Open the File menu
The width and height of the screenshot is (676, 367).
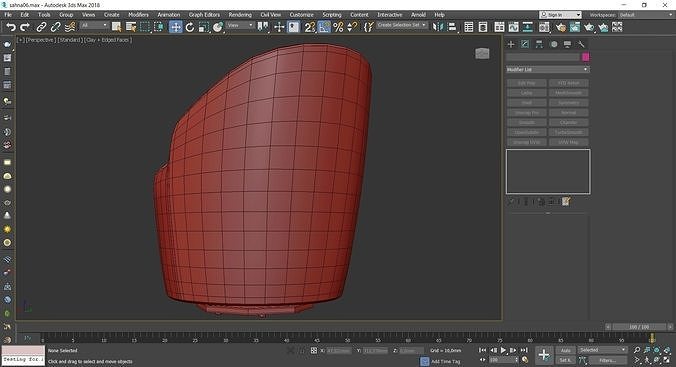pos(8,15)
